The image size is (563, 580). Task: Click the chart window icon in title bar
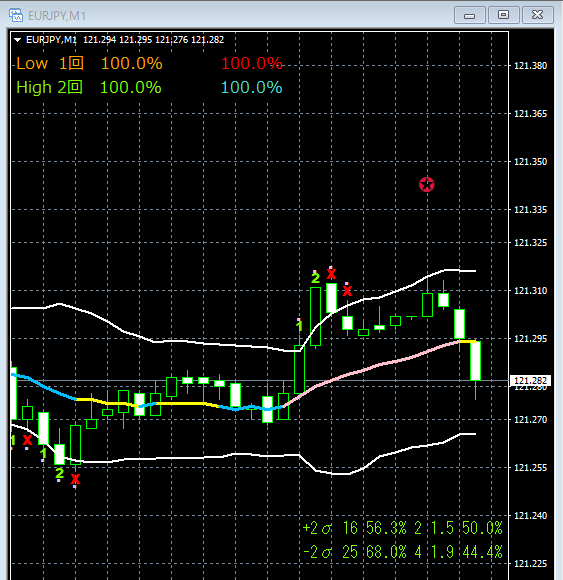pyautogui.click(x=16, y=16)
